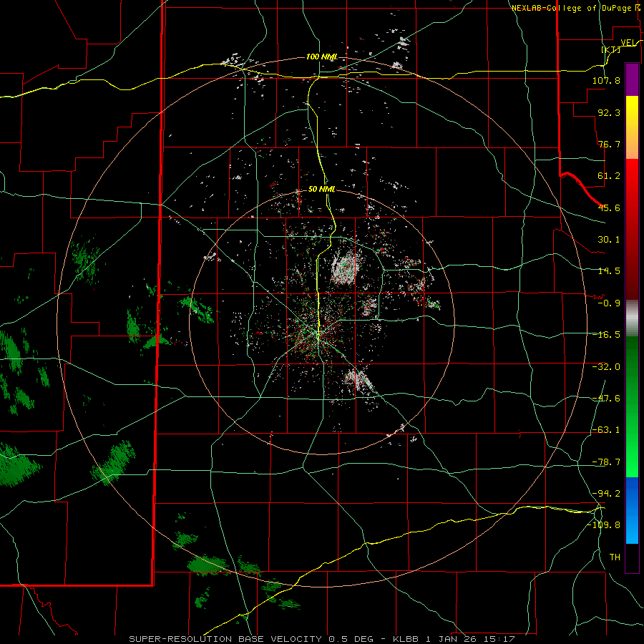The width and height of the screenshot is (644, 644).
Task: Select the -78.7 legend value
Action: pyautogui.click(x=606, y=462)
